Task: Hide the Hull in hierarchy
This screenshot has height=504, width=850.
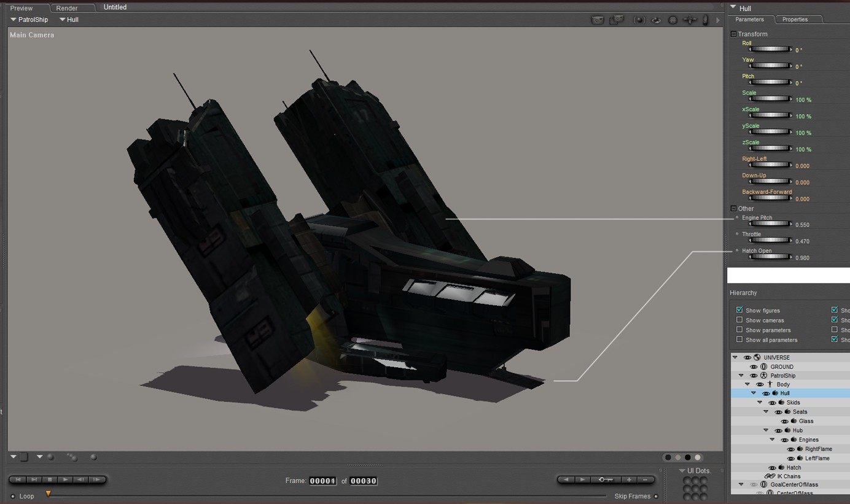Action: coord(766,394)
